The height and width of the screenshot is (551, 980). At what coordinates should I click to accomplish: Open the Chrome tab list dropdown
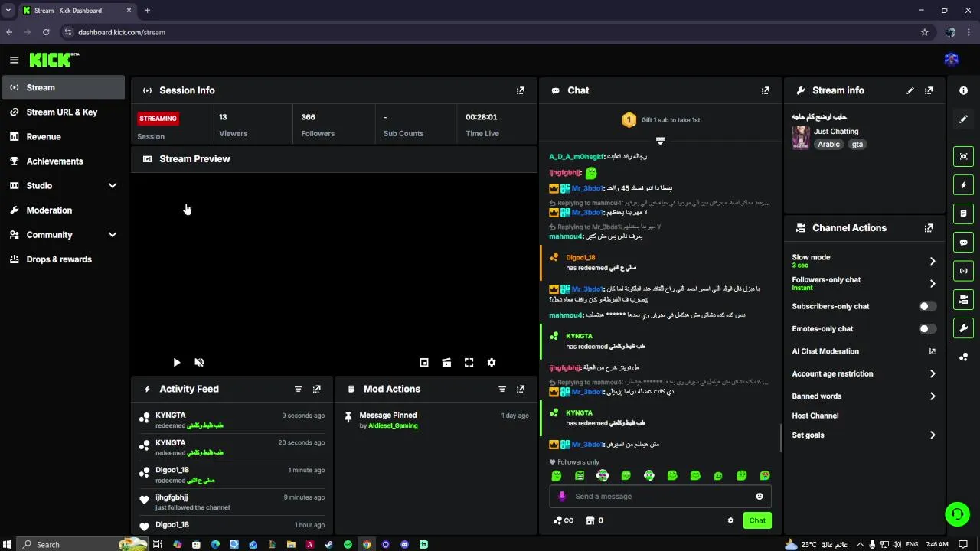point(8,11)
